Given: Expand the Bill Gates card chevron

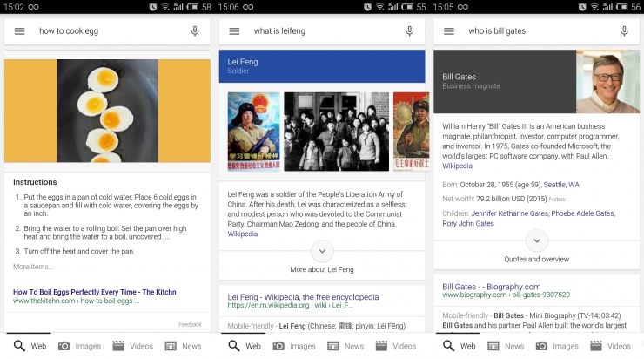Looking at the screenshot, I should click(537, 240).
